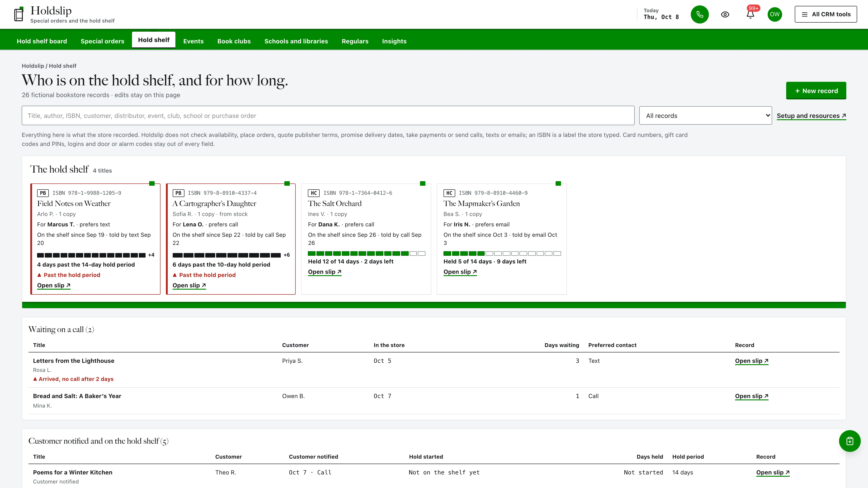
Task: Click 'Past the hold period' warning for Lena O.
Action: pyautogui.click(x=204, y=275)
